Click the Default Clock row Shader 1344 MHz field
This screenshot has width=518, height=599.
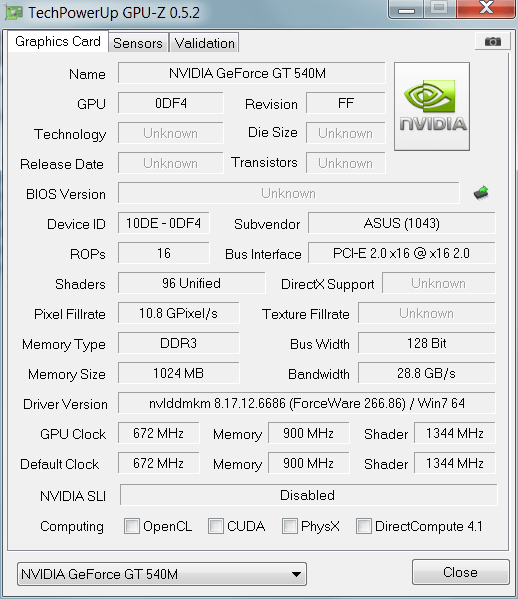(x=455, y=463)
